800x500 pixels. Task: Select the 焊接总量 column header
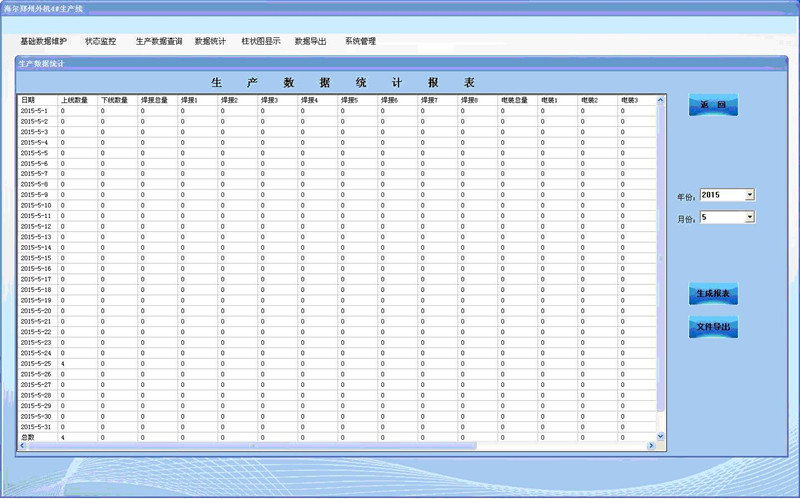(157, 100)
